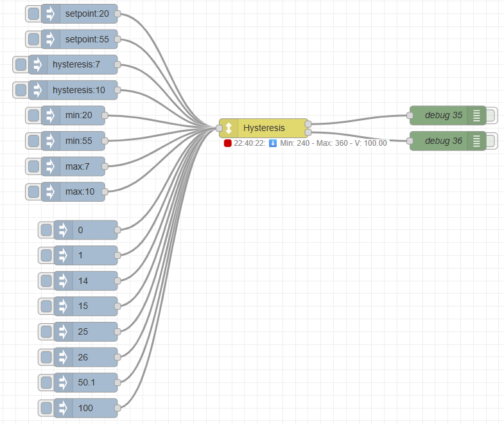This screenshot has height=424, width=504.
Task: Select the 'min:55' node label
Action: [79, 141]
